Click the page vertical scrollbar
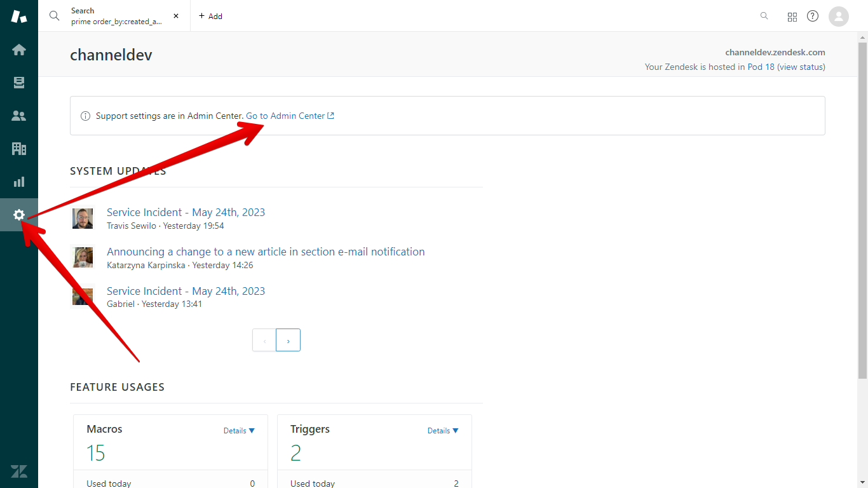 coord(862,210)
